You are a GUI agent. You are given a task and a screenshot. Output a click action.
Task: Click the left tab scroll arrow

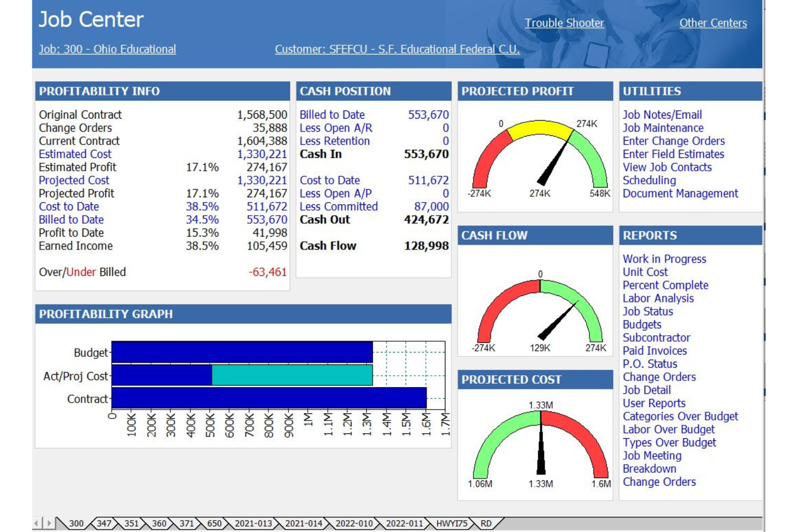[x=35, y=522]
